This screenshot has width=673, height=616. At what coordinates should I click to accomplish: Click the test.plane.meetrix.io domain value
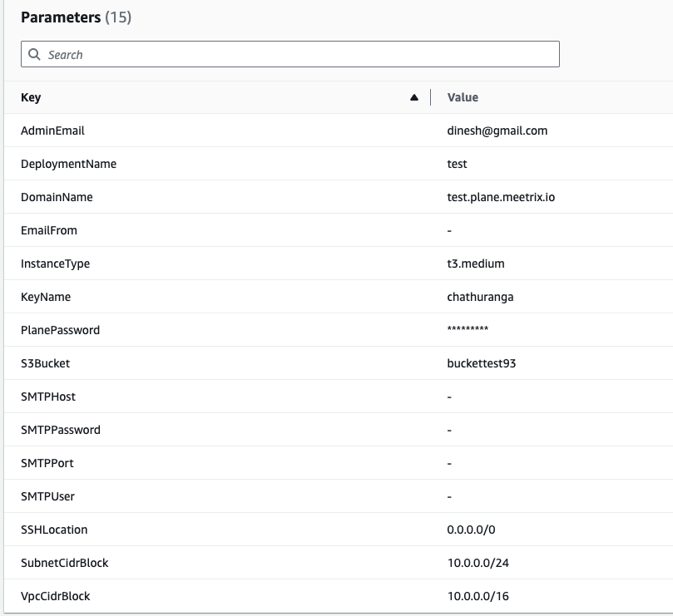click(x=499, y=197)
